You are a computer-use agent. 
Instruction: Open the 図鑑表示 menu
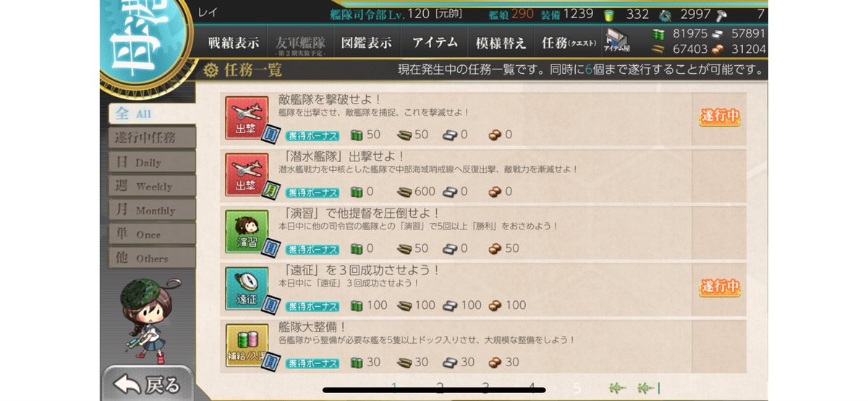coord(366,43)
